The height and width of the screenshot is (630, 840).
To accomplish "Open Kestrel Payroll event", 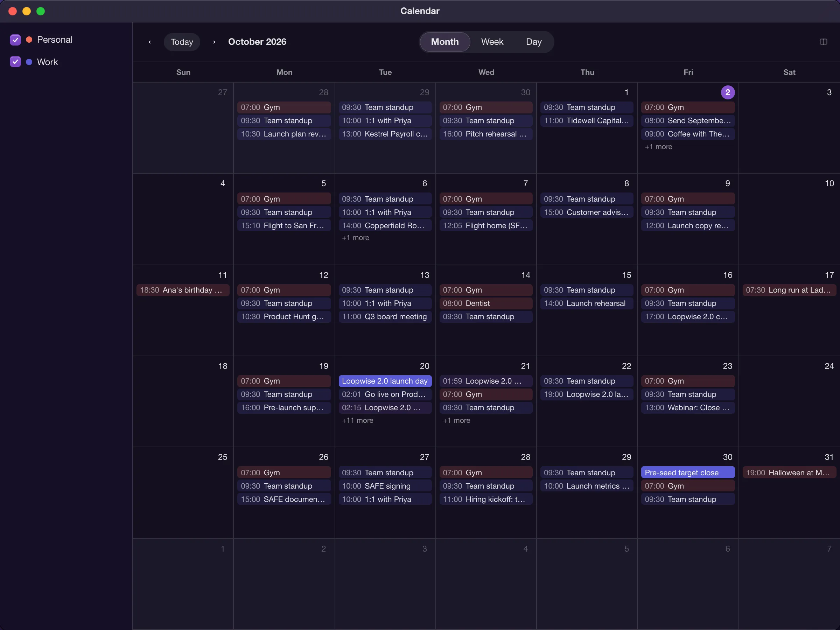I will 385,134.
